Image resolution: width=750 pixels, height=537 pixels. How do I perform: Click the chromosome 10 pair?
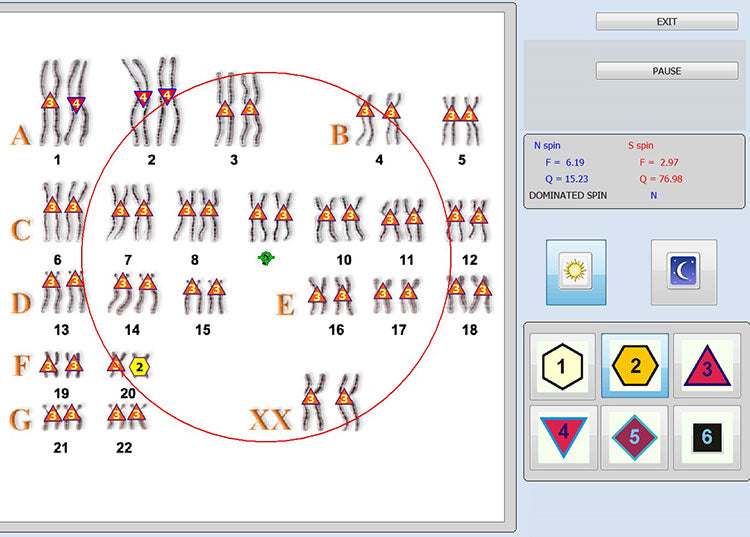(338, 214)
